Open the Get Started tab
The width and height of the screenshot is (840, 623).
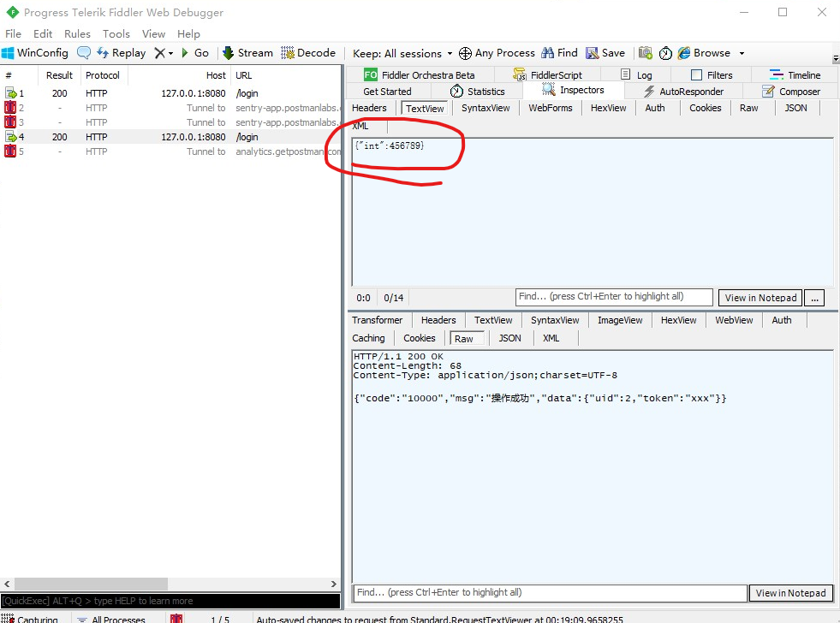pos(387,92)
